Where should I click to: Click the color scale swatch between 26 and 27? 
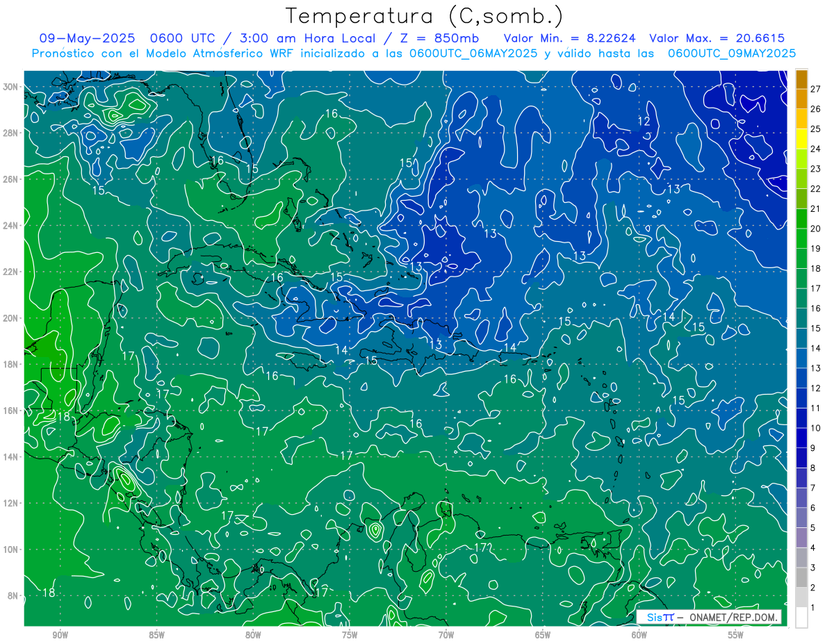click(801, 99)
